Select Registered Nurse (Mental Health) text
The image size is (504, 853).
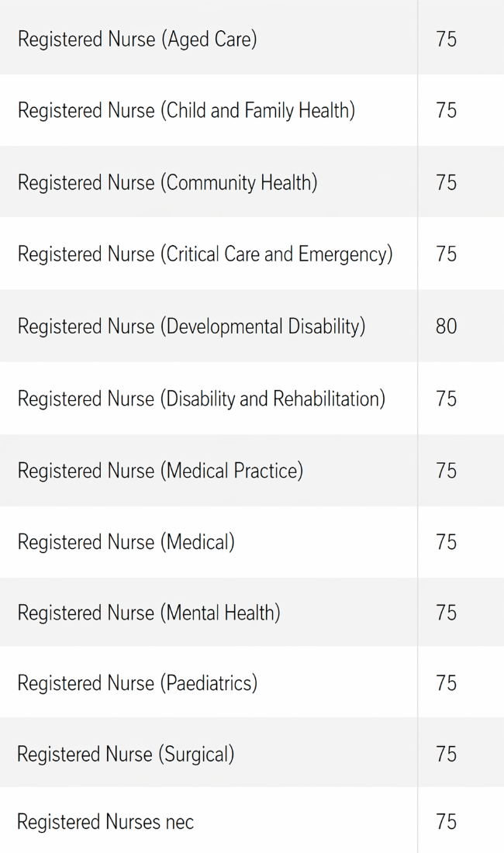[x=149, y=613]
